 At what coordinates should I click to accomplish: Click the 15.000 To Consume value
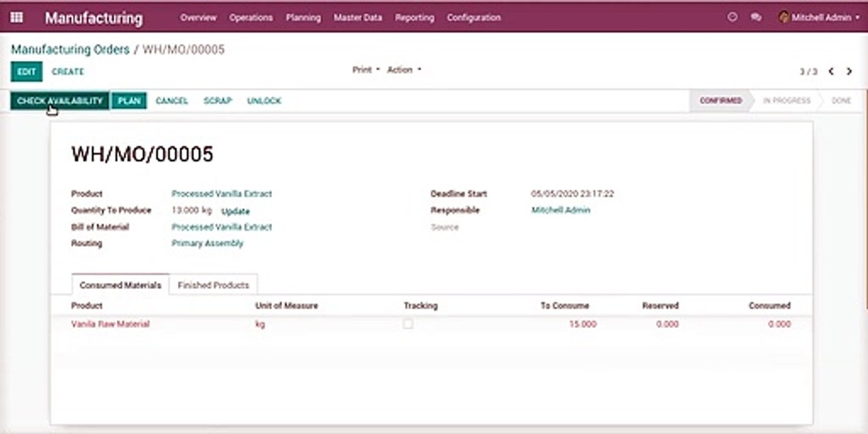[x=583, y=324]
